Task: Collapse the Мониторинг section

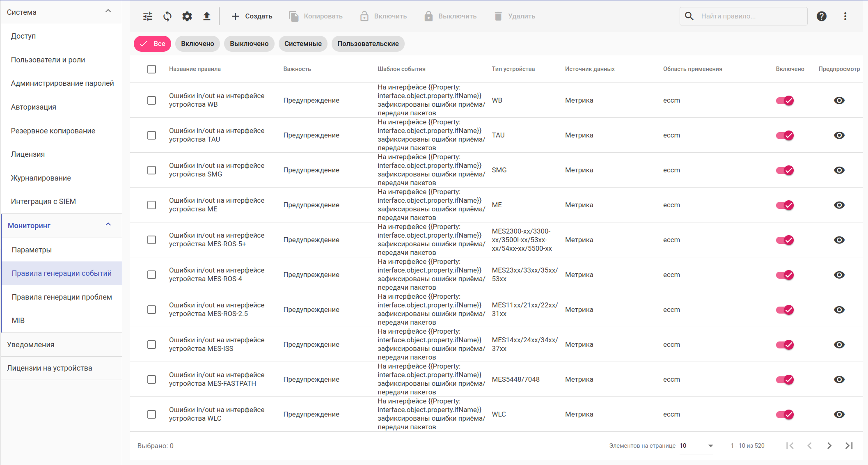Action: pyautogui.click(x=108, y=225)
